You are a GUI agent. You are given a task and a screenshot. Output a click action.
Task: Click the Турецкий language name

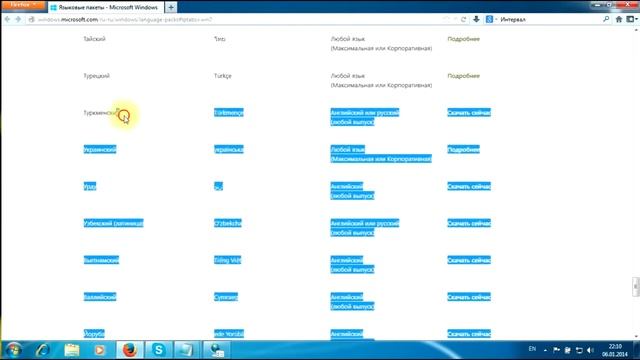coord(96,76)
